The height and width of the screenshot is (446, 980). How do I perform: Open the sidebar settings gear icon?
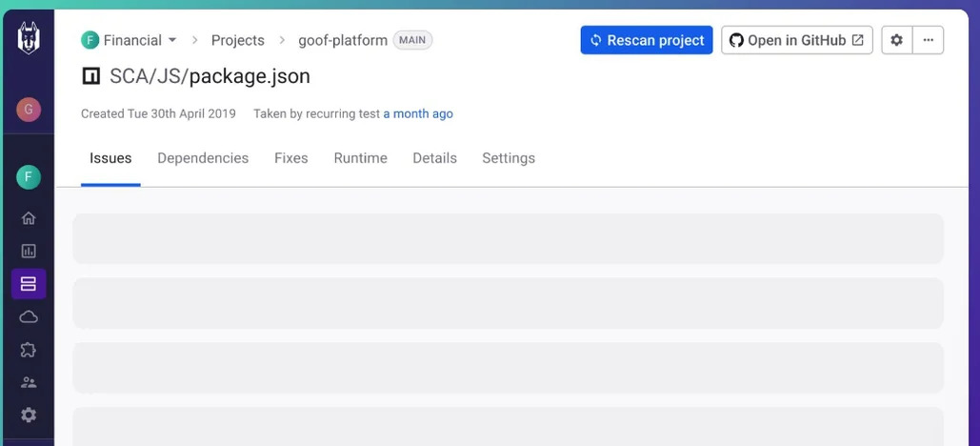tap(29, 415)
